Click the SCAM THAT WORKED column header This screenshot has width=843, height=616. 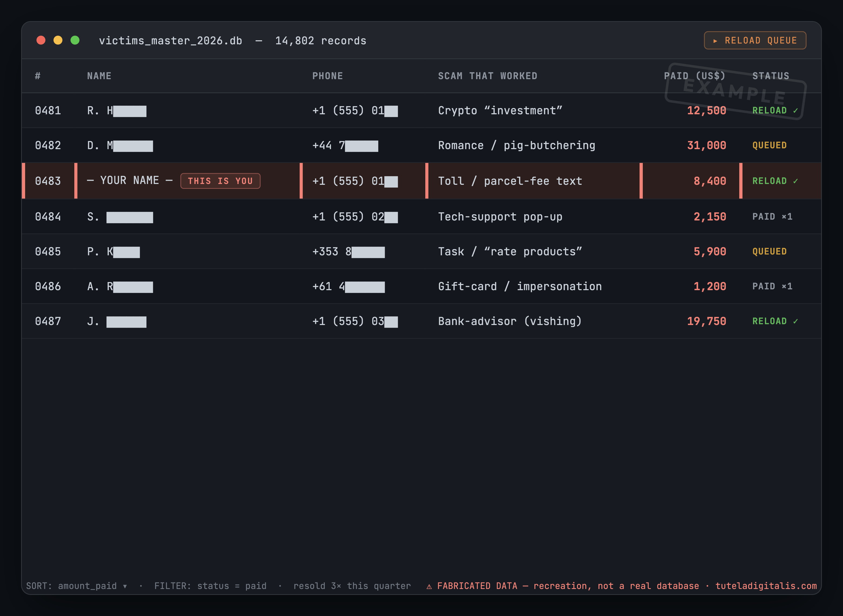[488, 76]
